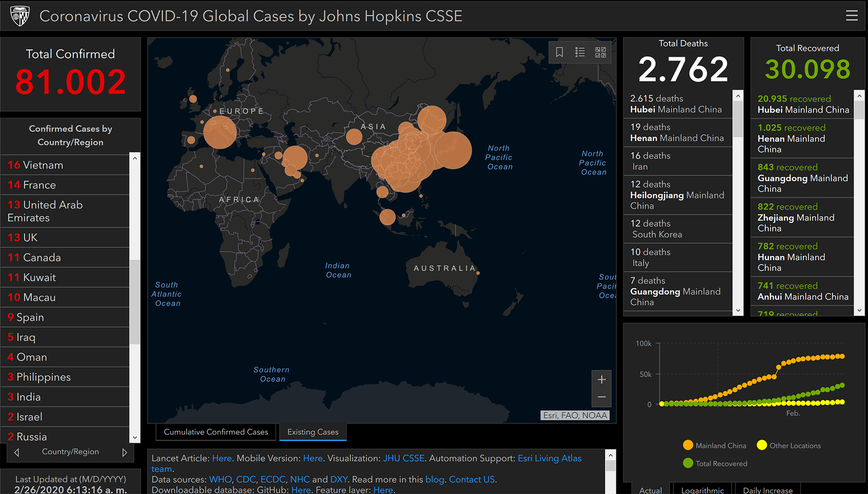Viewport: 868px width, 494px height.
Task: Open the NHC data source link
Action: [300, 479]
